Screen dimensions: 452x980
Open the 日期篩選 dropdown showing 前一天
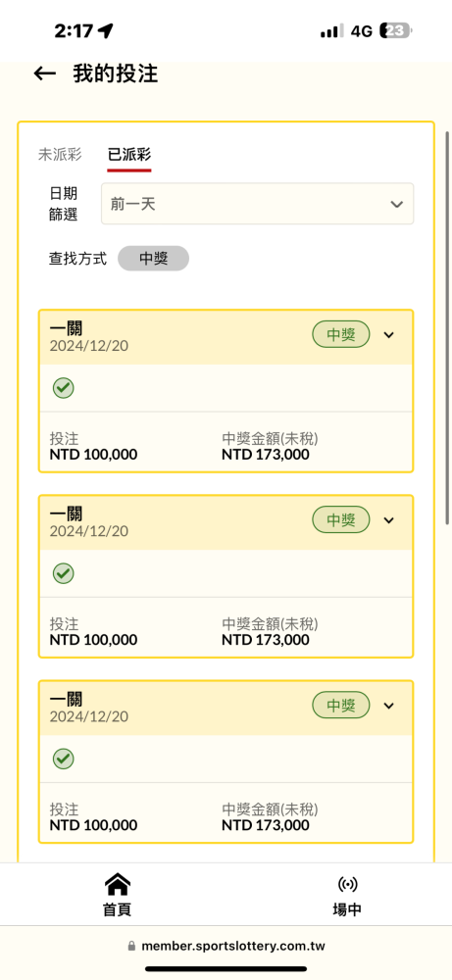coord(257,204)
